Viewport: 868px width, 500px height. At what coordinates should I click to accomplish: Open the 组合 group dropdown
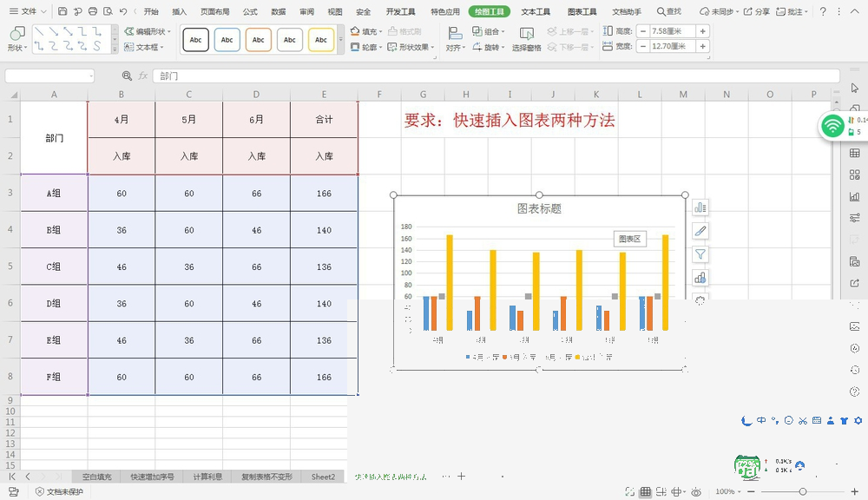[488, 31]
